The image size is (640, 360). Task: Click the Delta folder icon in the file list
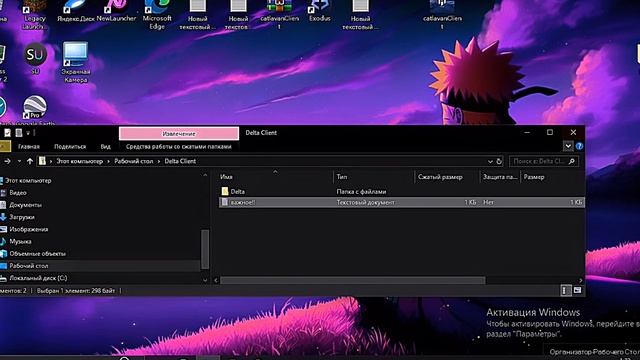click(225, 191)
